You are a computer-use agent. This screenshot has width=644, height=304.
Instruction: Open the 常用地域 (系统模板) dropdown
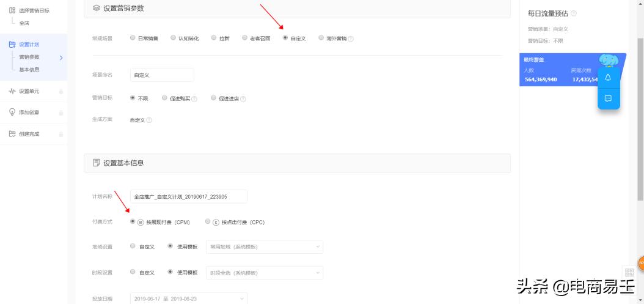click(264, 247)
